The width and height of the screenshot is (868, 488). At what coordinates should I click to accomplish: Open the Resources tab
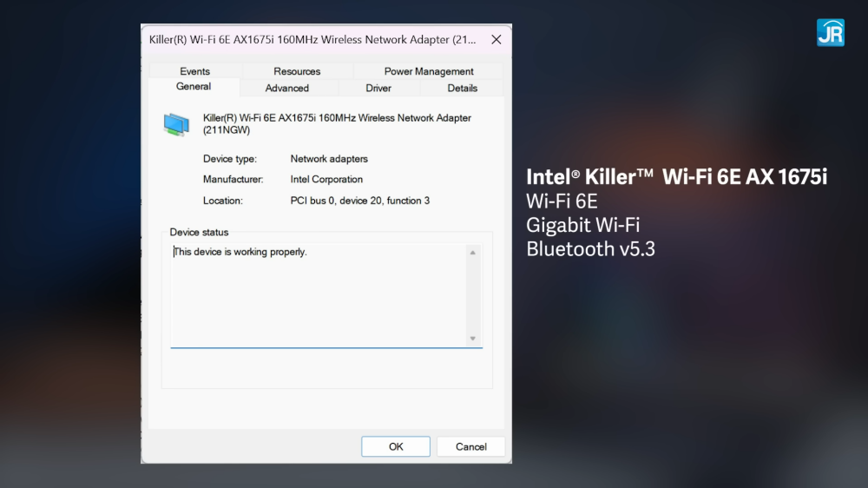pyautogui.click(x=297, y=71)
